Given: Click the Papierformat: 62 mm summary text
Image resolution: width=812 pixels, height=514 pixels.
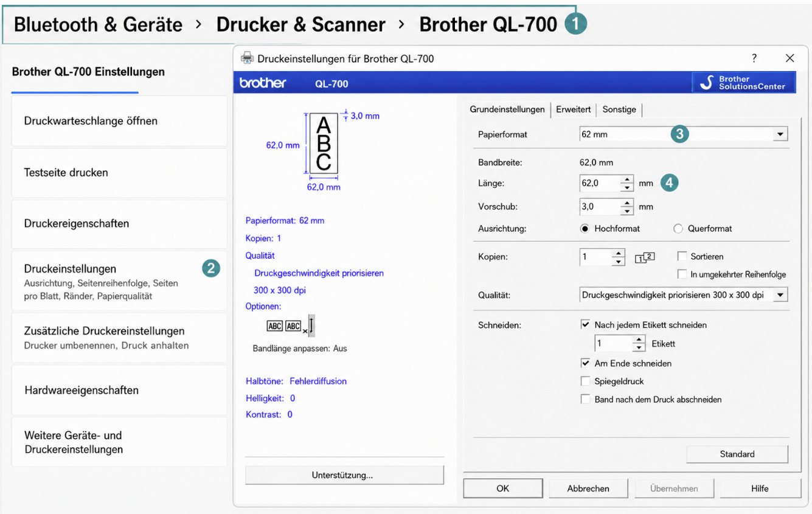Looking at the screenshot, I should coord(285,220).
